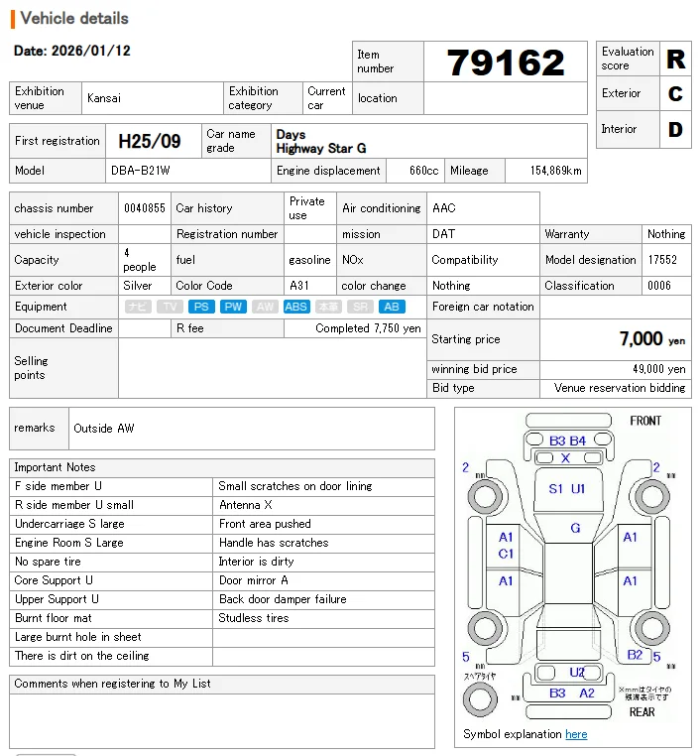Click the rear-right wheel in car diagram
Image resolution: width=700 pixels, height=756 pixels.
[651, 628]
